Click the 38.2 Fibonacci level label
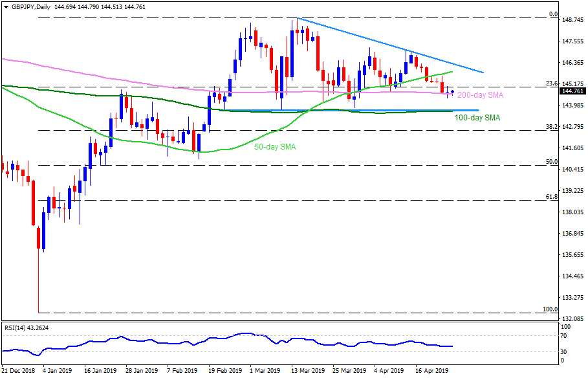 (552, 127)
